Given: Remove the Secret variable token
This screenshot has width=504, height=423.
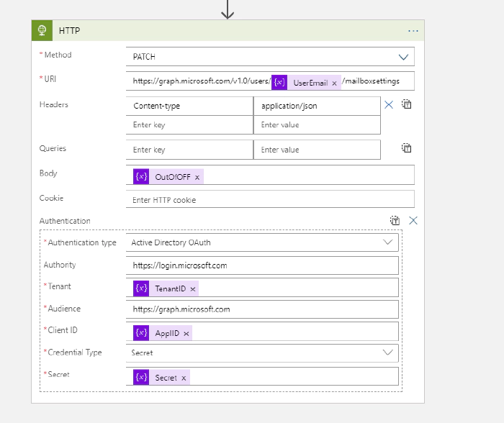Looking at the screenshot, I should tap(184, 378).
